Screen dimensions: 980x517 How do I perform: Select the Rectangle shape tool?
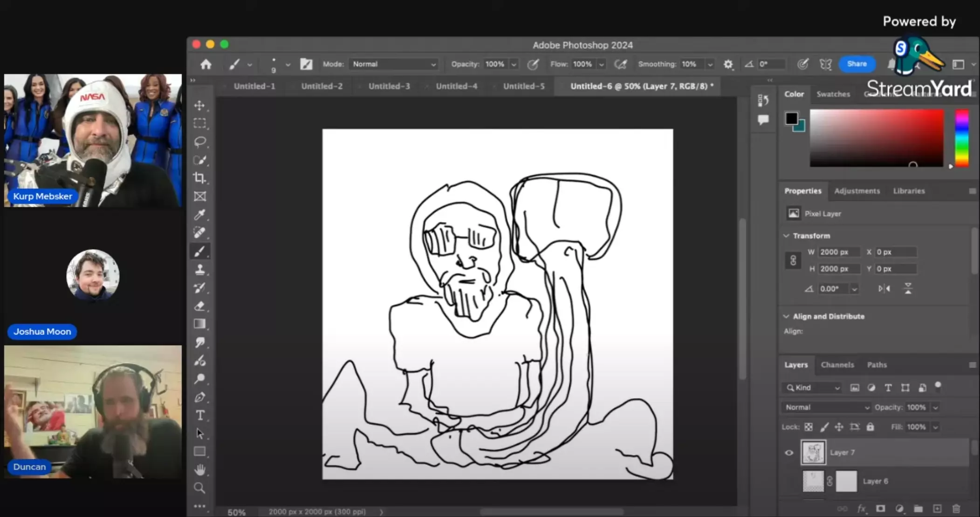[199, 452]
